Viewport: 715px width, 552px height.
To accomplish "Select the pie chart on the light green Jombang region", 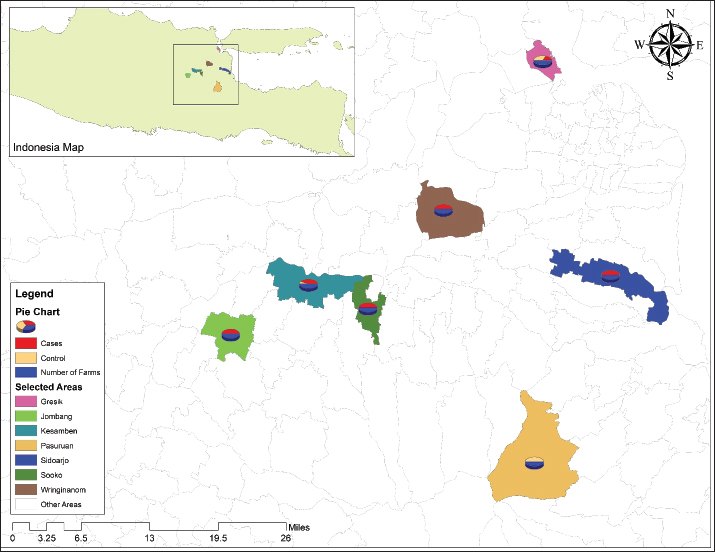I will tap(231, 335).
